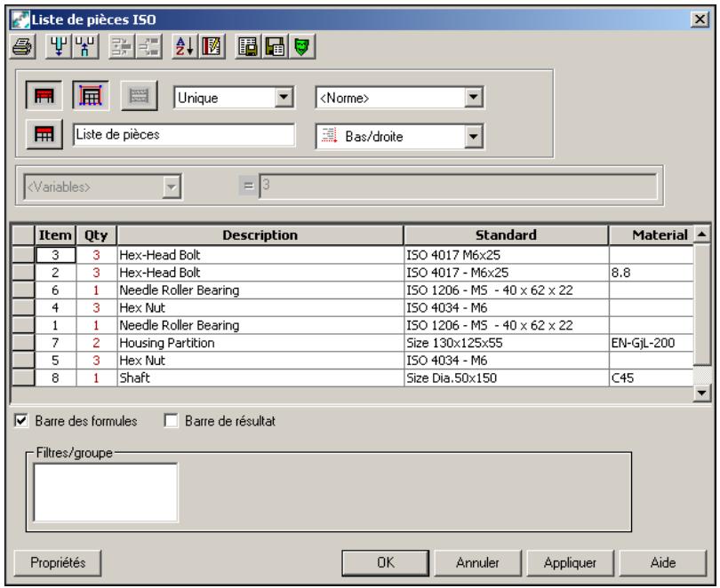Click the Housing Partition description cell

coord(260,343)
